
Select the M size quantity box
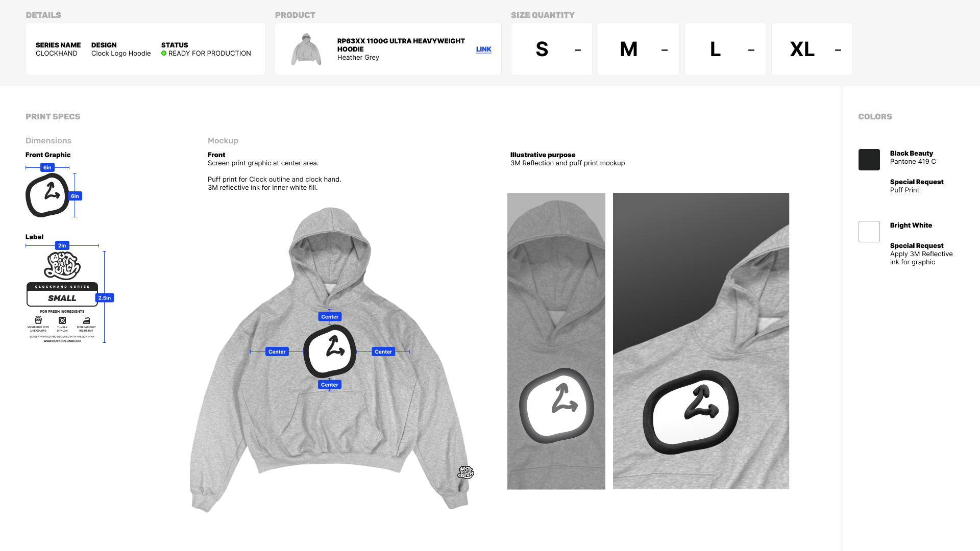point(638,49)
